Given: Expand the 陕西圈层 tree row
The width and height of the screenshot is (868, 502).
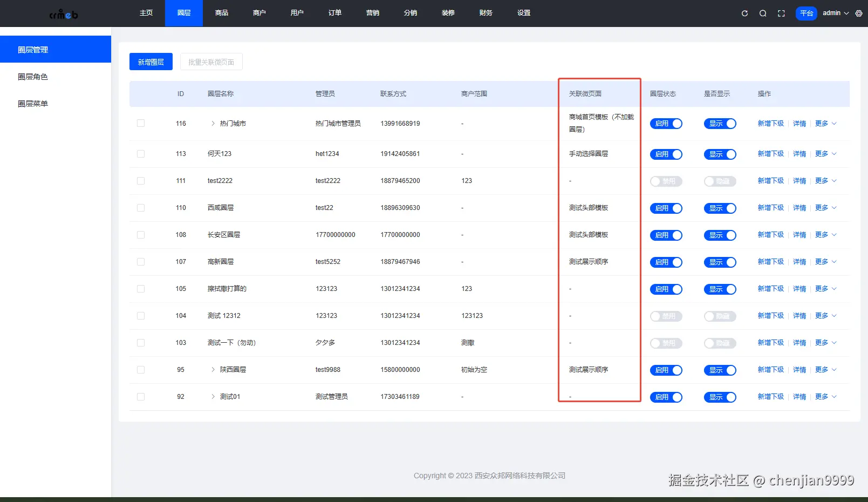Looking at the screenshot, I should click(x=213, y=370).
